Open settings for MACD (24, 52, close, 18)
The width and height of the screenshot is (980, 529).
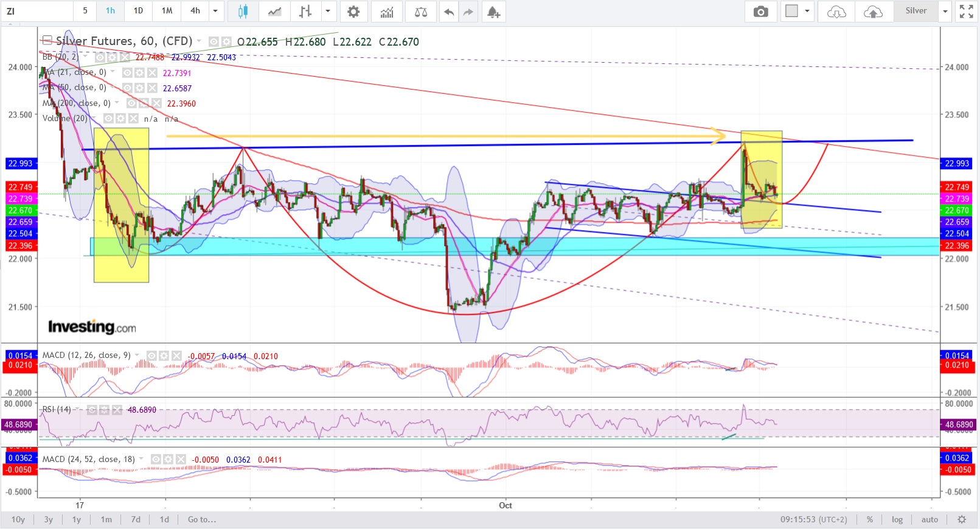pyautogui.click(x=169, y=460)
